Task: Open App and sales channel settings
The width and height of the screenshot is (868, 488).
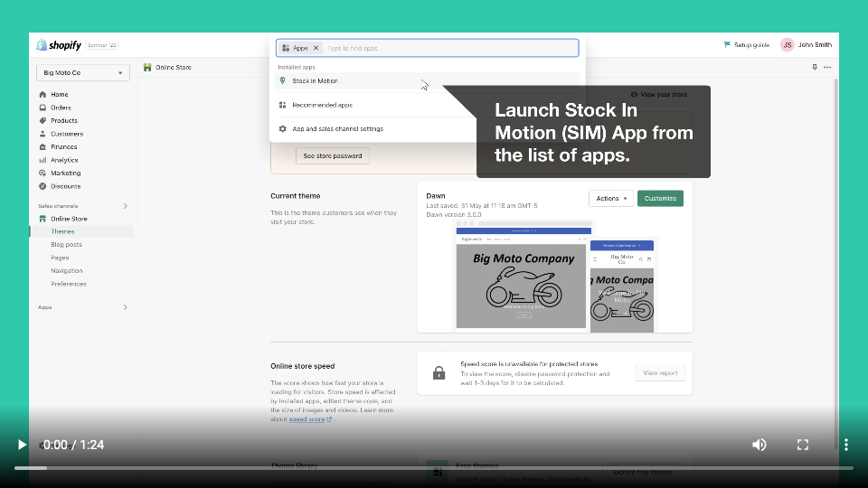Action: [x=337, y=129]
